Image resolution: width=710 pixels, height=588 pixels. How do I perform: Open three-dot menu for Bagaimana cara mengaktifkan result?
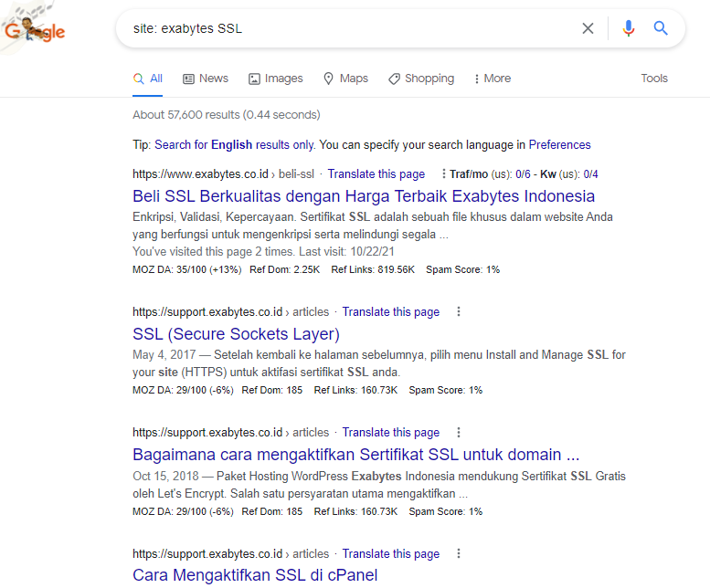(459, 433)
